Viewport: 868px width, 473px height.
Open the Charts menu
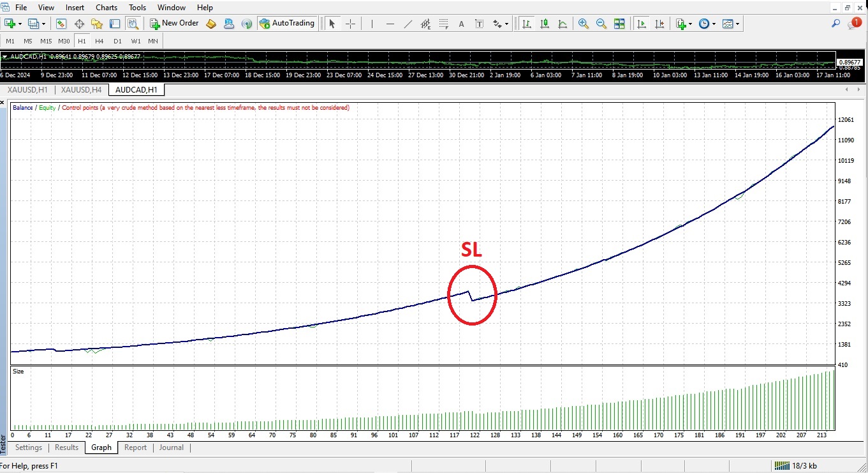click(x=107, y=8)
